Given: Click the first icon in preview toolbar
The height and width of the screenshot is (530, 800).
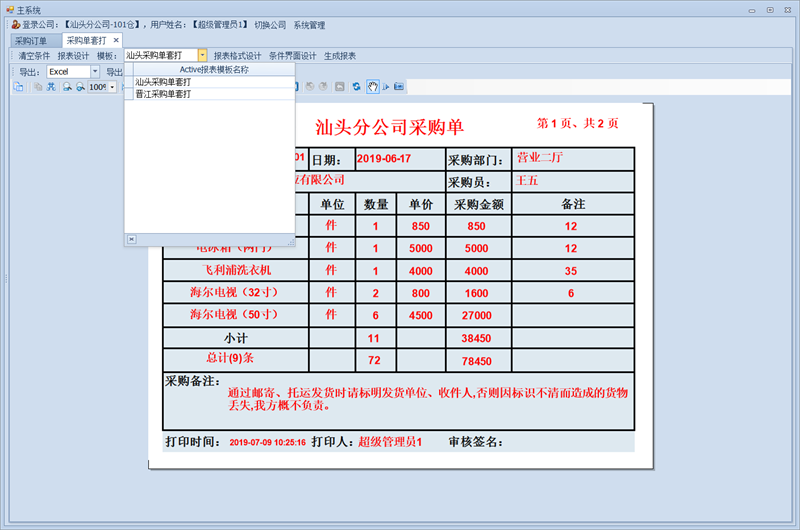Looking at the screenshot, I should [x=18, y=87].
